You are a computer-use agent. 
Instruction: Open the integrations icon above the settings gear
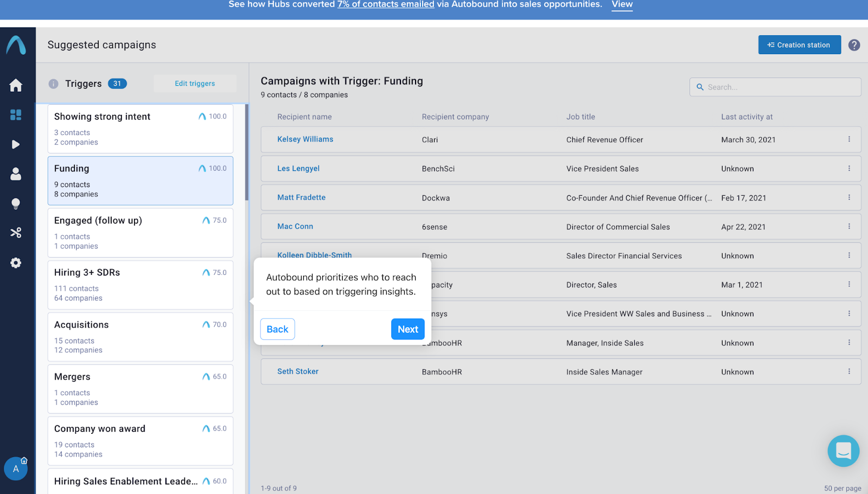16,233
